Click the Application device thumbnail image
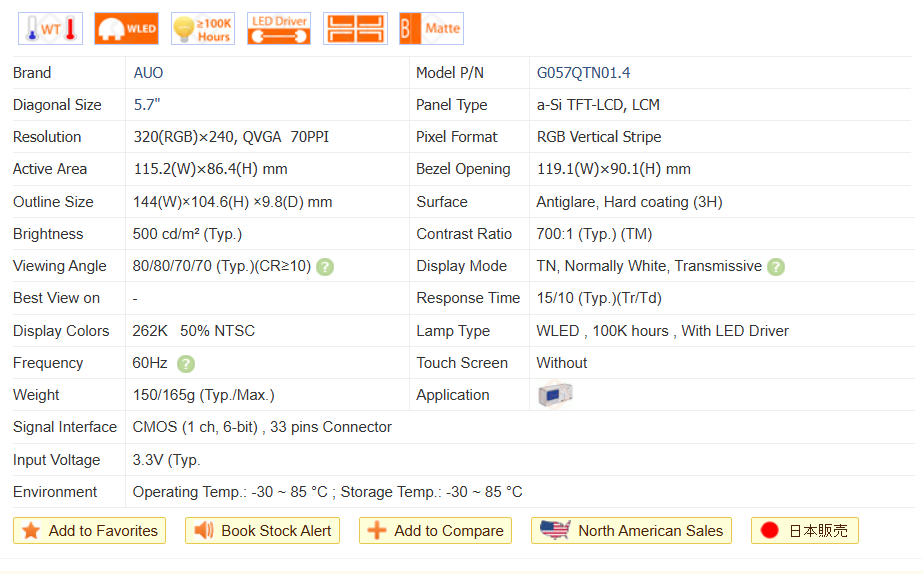This screenshot has width=923, height=574. click(x=555, y=395)
